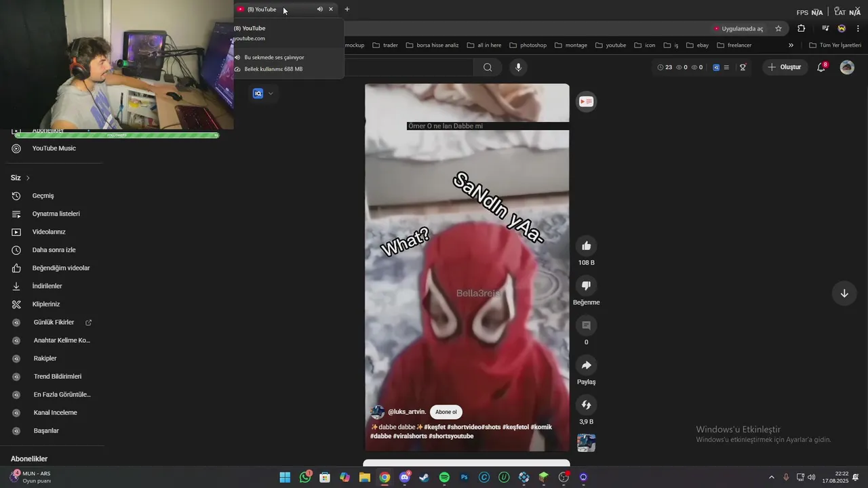Mute the YouTube tab via speaker icon

pyautogui.click(x=319, y=9)
